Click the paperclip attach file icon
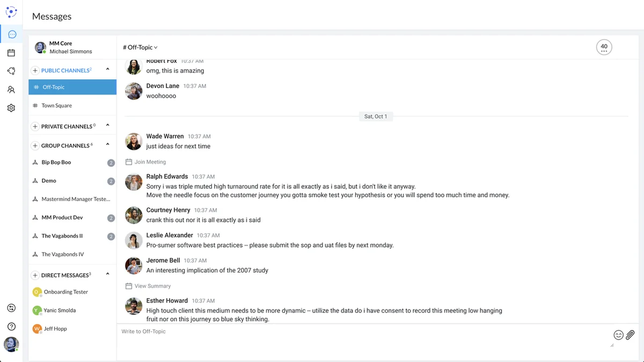Viewport: 644px width, 362px height. (x=630, y=335)
